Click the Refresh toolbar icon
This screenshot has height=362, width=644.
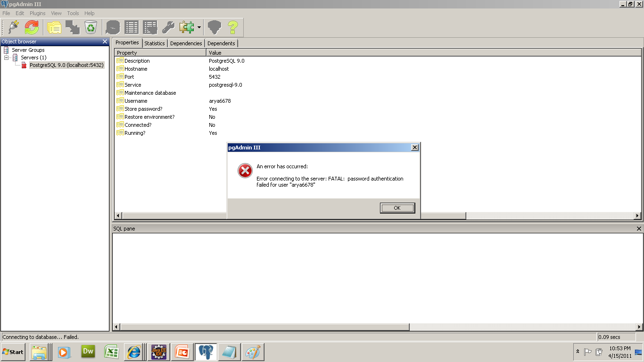32,28
